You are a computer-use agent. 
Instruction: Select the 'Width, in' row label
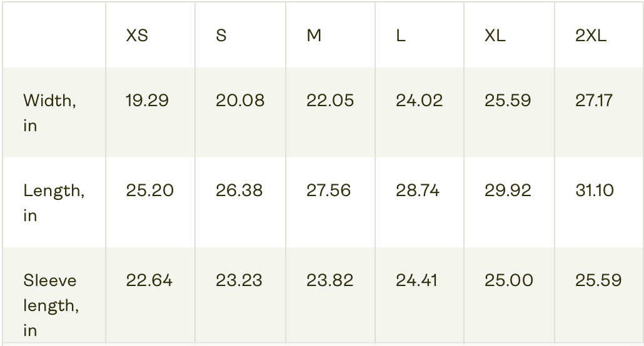pyautogui.click(x=49, y=113)
